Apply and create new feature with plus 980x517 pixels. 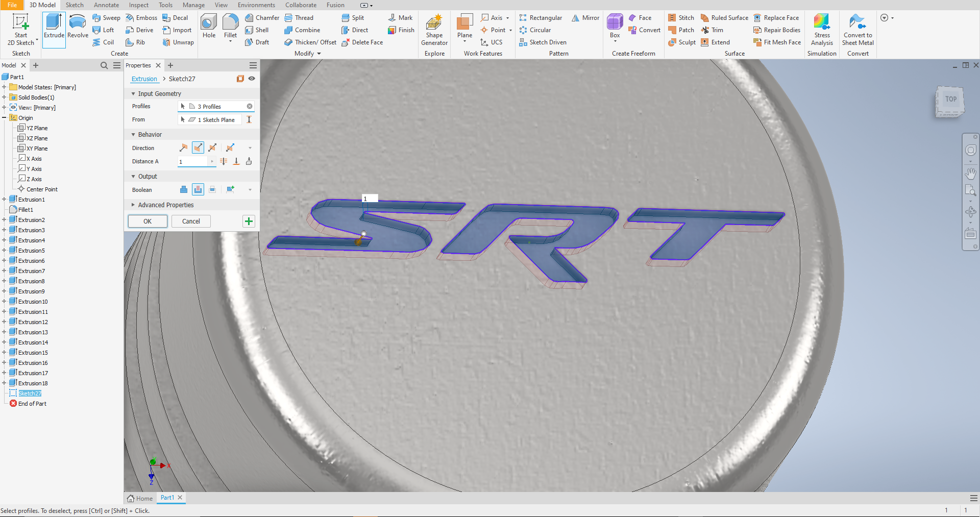click(249, 221)
